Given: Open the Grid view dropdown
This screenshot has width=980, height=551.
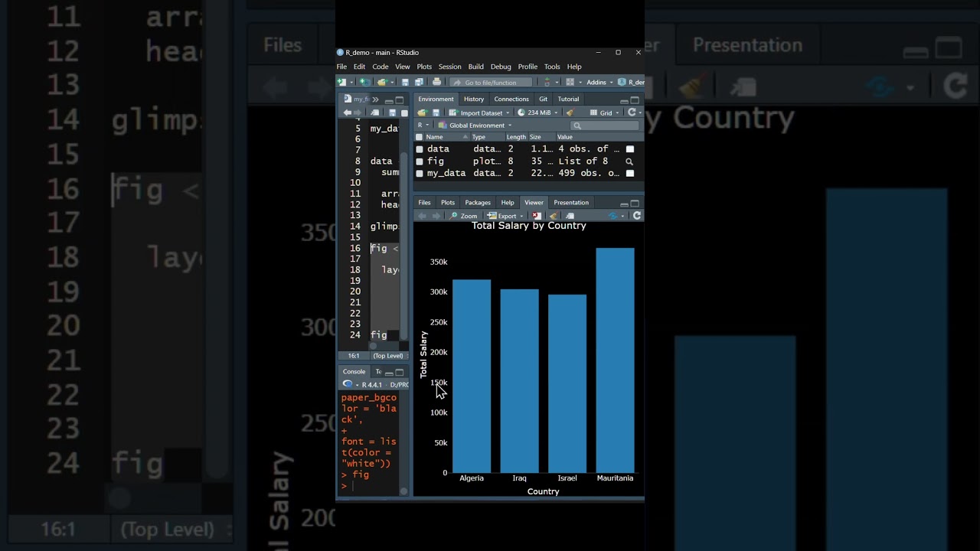Looking at the screenshot, I should point(605,112).
